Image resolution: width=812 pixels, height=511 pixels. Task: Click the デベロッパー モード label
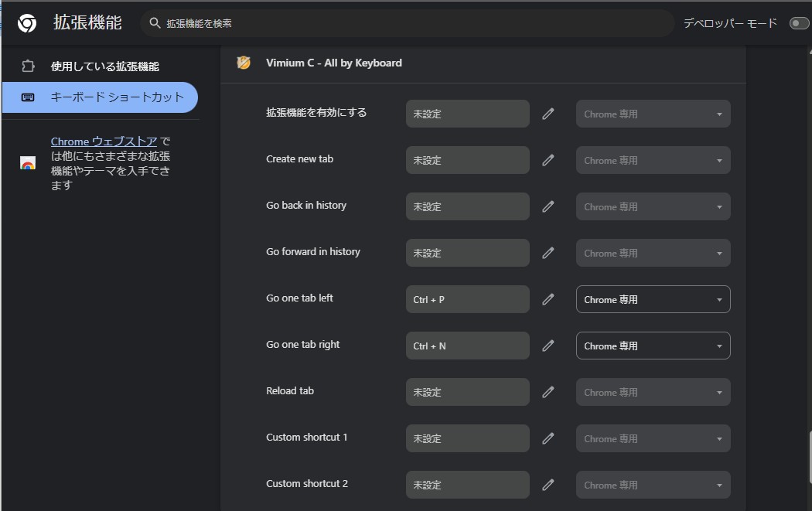(730, 23)
